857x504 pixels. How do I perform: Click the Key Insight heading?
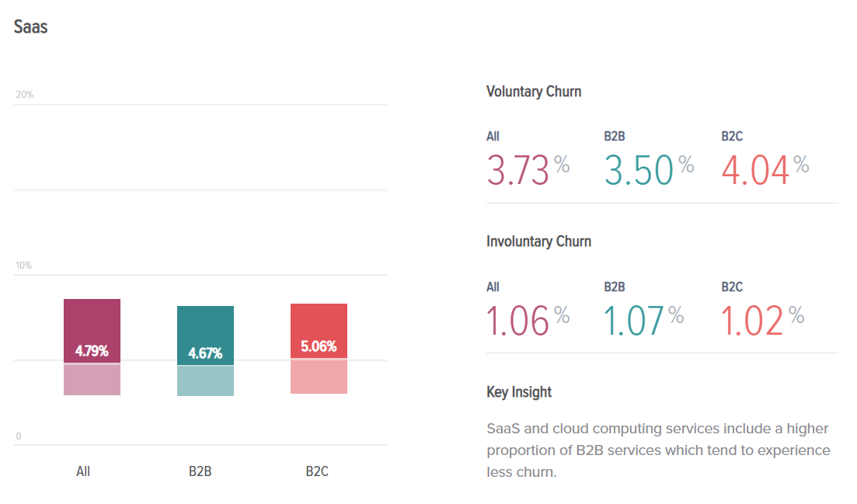pos(519,392)
